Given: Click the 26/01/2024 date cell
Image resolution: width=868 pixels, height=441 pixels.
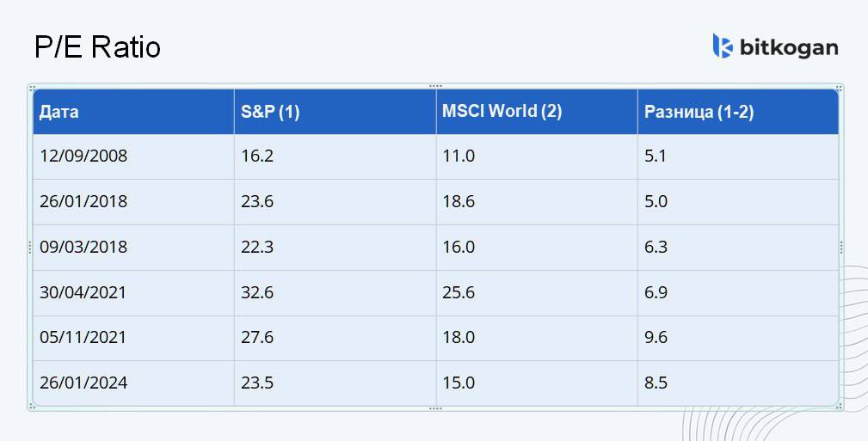Looking at the screenshot, I should click(83, 383).
